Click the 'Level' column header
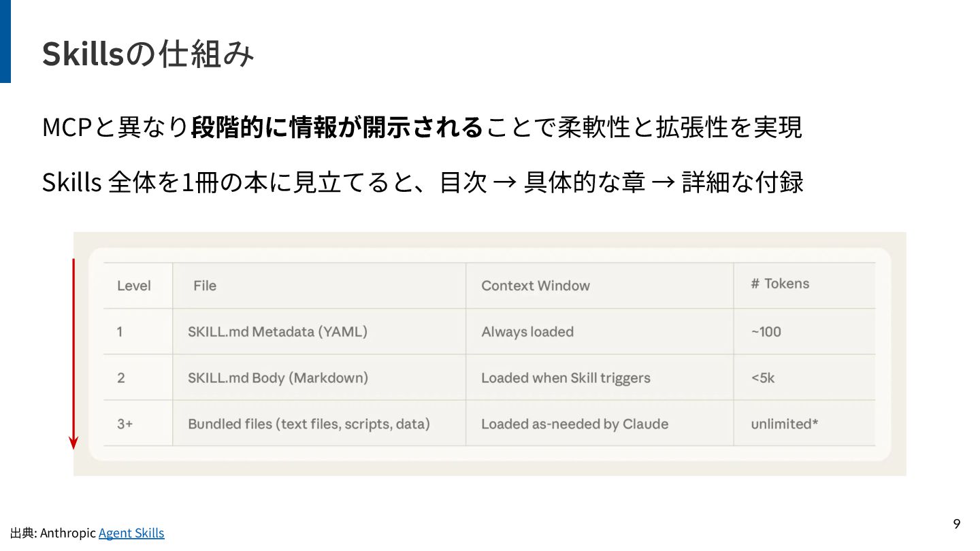 pos(134,286)
